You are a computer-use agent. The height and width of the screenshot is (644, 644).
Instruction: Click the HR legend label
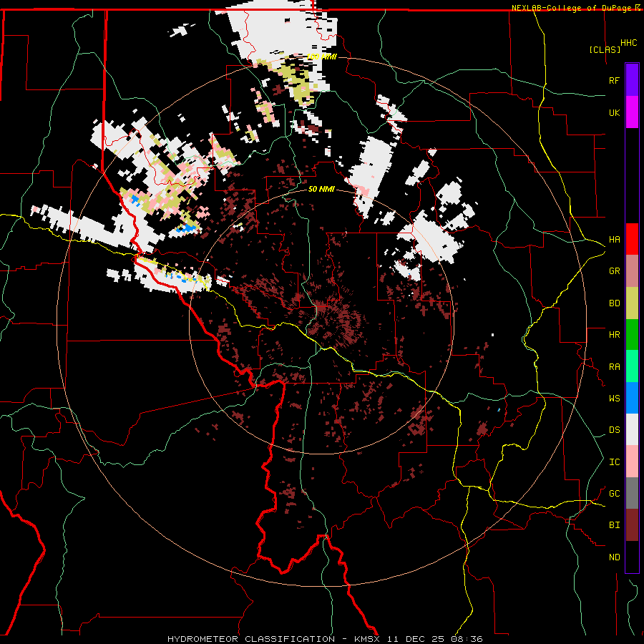coord(615,335)
